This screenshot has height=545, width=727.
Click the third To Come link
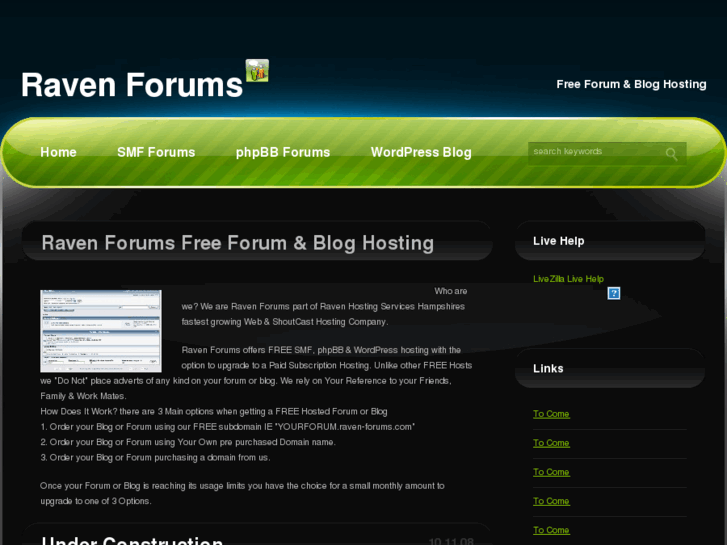[551, 472]
